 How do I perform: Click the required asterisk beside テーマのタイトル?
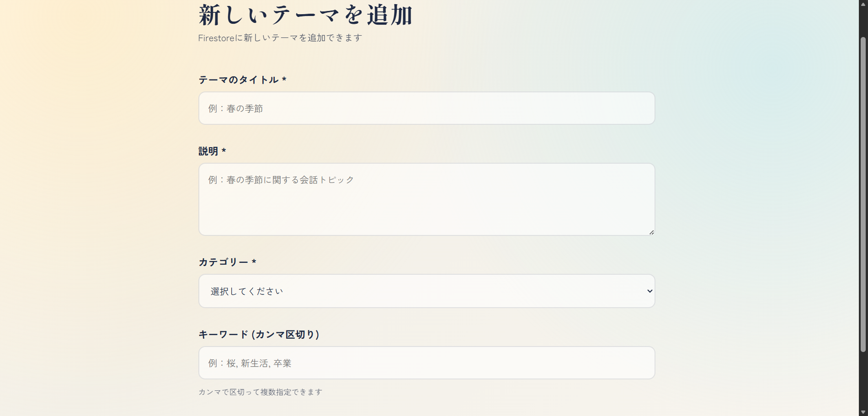pos(284,80)
